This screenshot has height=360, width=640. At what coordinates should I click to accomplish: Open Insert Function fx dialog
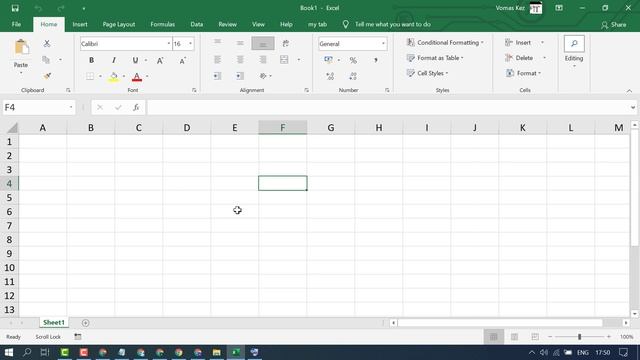tap(136, 107)
